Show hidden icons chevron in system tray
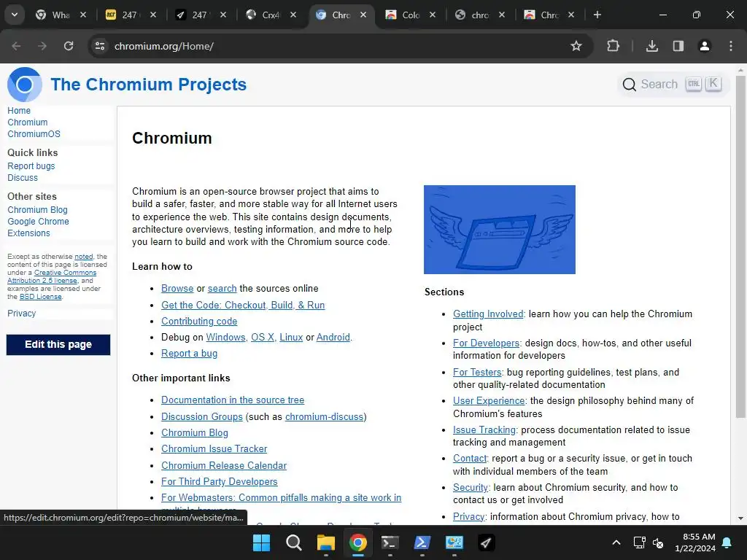The width and height of the screenshot is (747, 560). [x=616, y=542]
